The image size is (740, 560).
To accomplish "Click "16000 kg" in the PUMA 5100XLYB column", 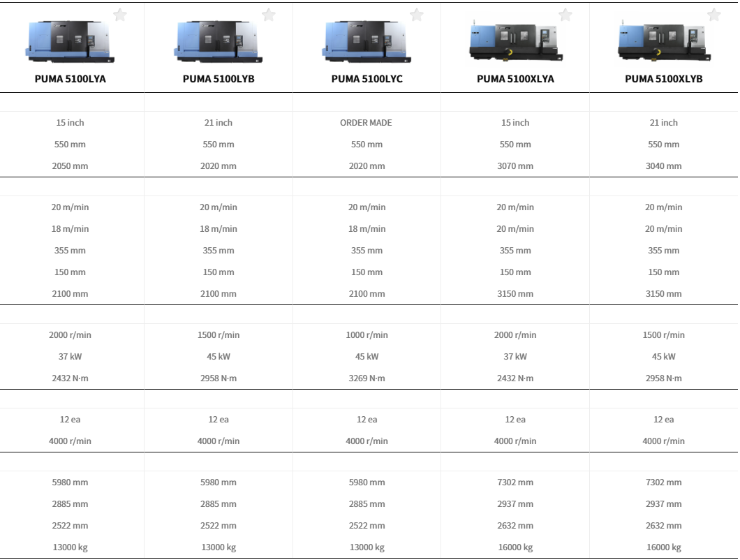I will pyautogui.click(x=663, y=547).
